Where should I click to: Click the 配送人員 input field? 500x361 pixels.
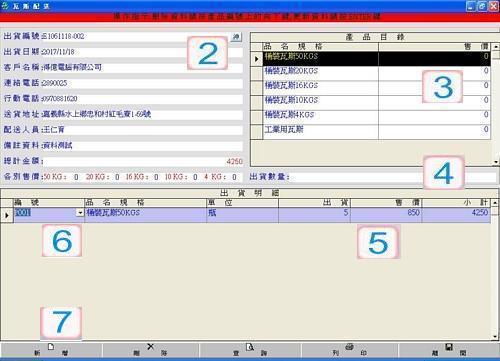pyautogui.click(x=142, y=130)
